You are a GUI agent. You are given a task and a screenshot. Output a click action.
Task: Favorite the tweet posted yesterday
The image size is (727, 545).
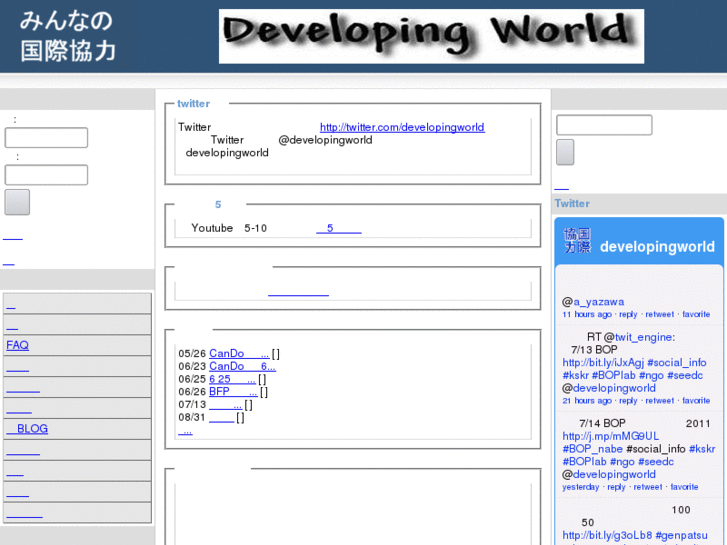pyautogui.click(x=684, y=487)
